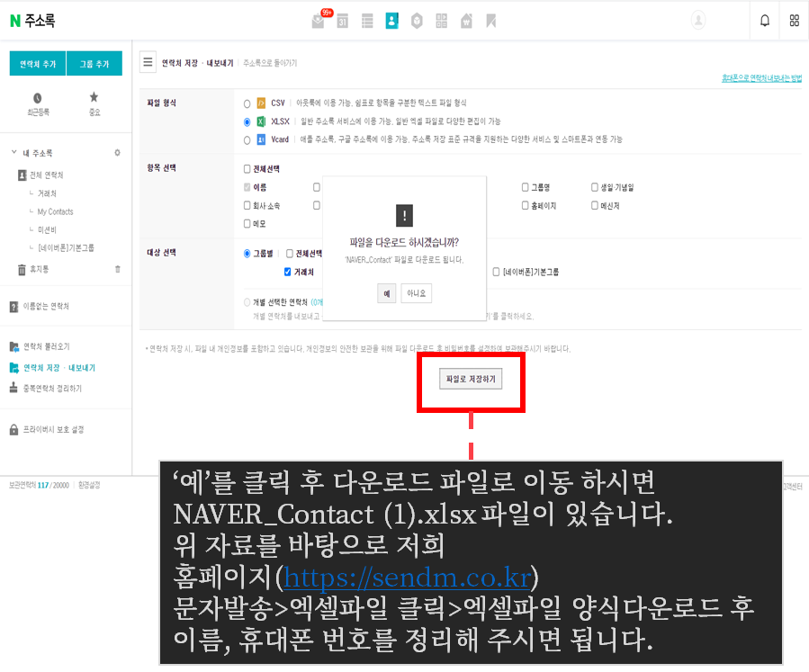The width and height of the screenshot is (809, 672).
Task: Check 메신저 field checkbox
Action: 595,205
